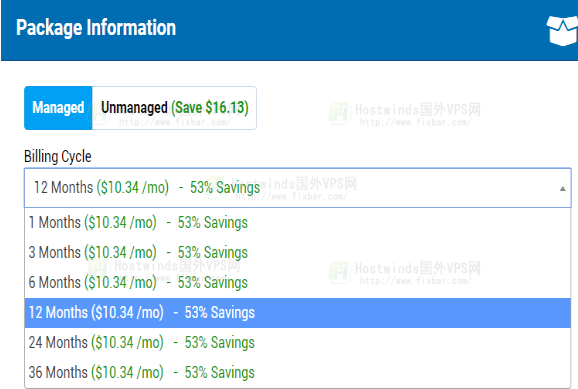Click the package box icon in header
This screenshot has height=389, width=578.
[562, 30]
